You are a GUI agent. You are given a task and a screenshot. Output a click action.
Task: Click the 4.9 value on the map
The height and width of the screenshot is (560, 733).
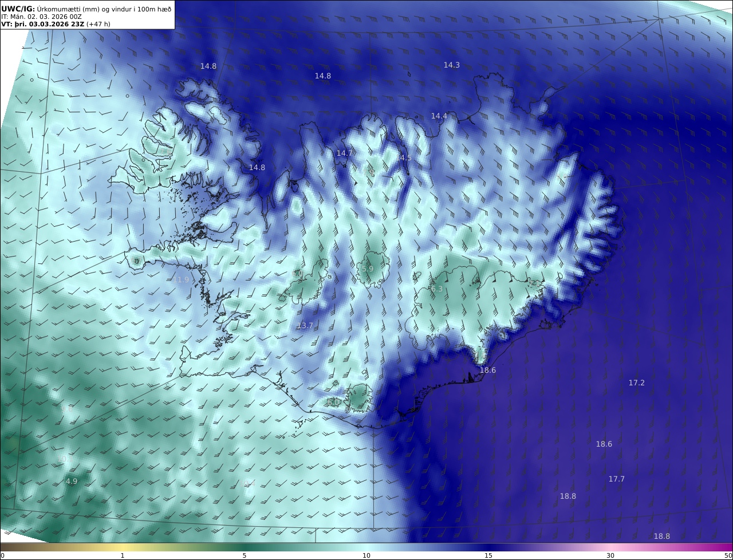72,482
